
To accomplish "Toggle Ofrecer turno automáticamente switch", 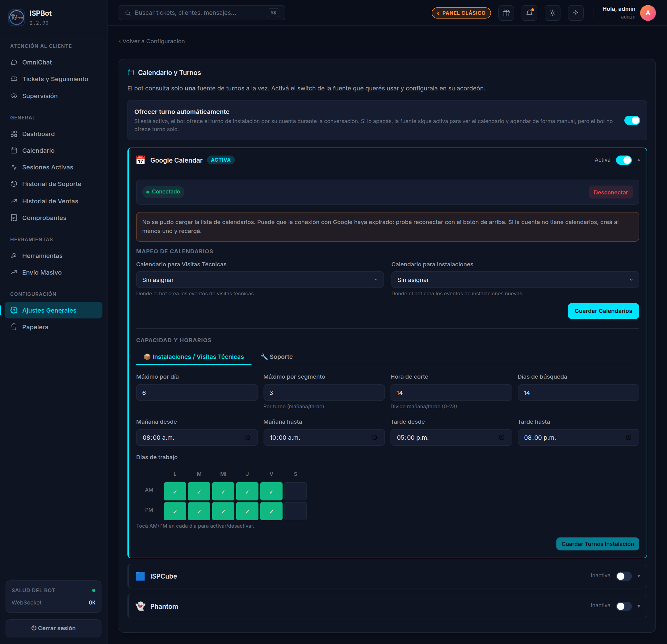I will pyautogui.click(x=632, y=120).
